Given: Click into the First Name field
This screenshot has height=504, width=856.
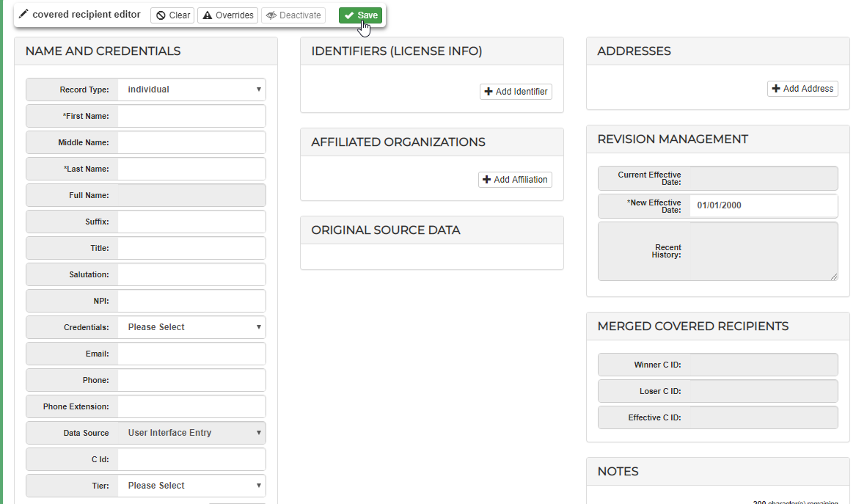Looking at the screenshot, I should (191, 116).
